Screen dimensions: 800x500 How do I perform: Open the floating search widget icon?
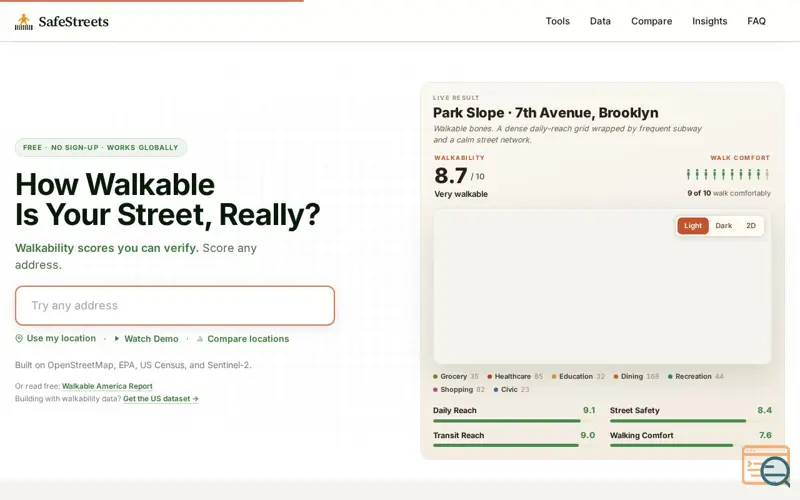pos(766,465)
